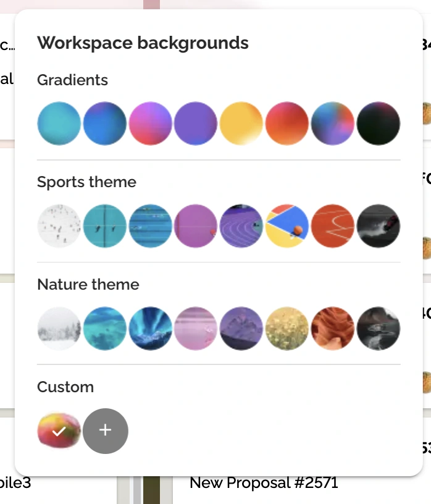Screen dimensions: 431x504
Task: Apply the aurora borealis nature background
Action: click(x=150, y=329)
